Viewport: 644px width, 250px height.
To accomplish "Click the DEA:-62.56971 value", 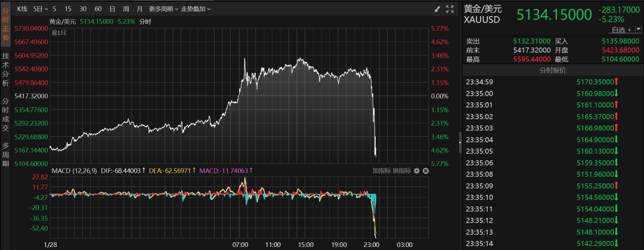I will [x=172, y=170].
